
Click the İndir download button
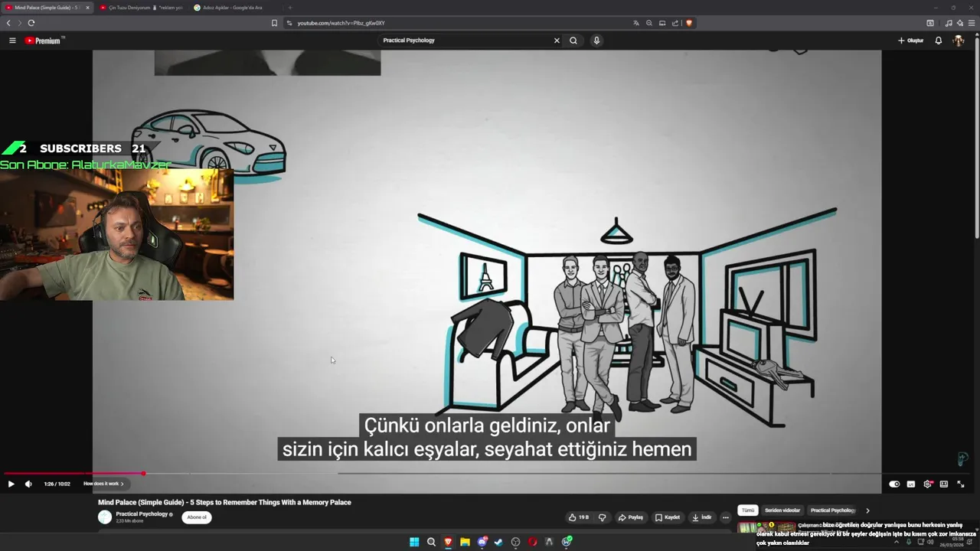click(702, 517)
